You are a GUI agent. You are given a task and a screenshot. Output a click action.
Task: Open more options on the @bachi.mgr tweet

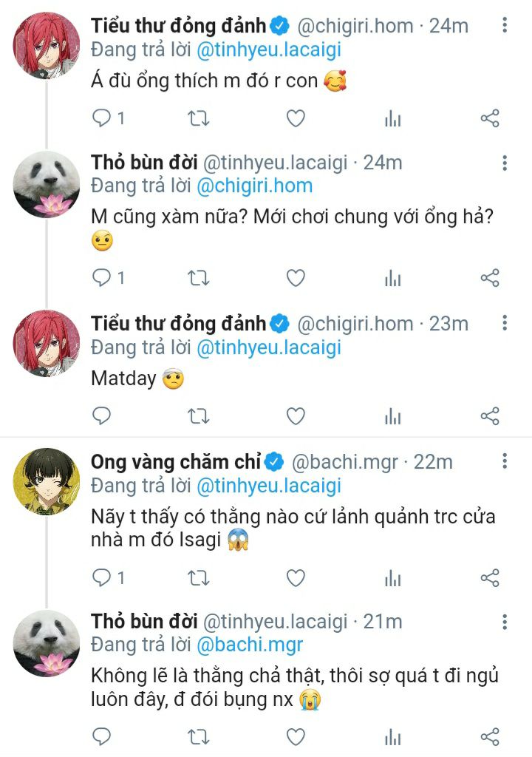(x=505, y=461)
